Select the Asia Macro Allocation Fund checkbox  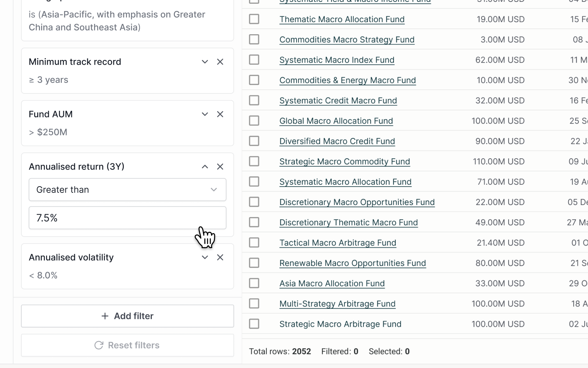(x=254, y=283)
